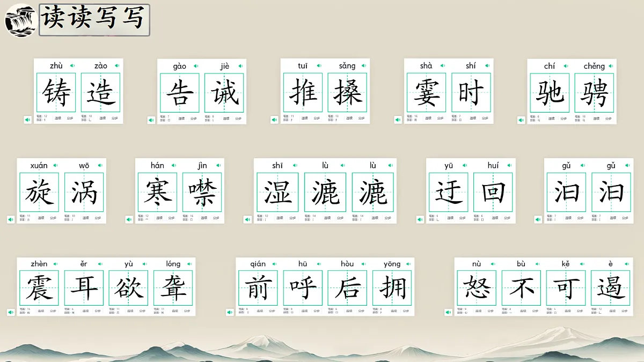Play audio for the 湿漉漉 word card
Image resolution: width=644 pixels, height=362 pixels.
[x=247, y=219]
